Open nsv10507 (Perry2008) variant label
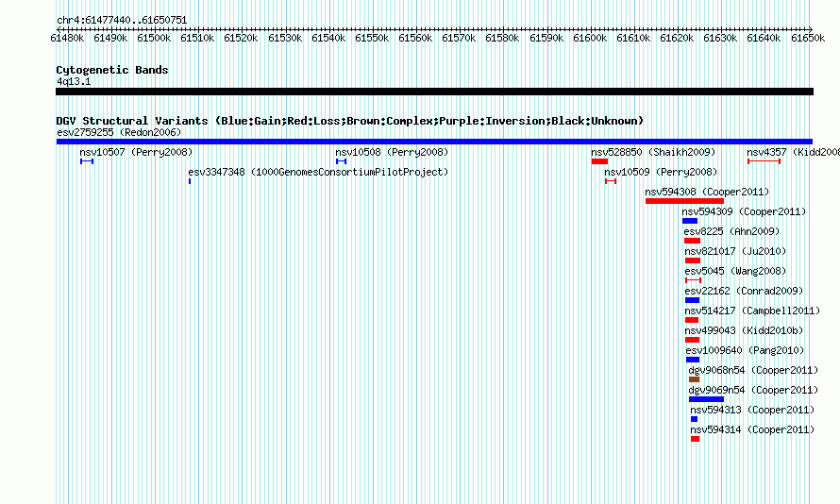 click(x=136, y=152)
